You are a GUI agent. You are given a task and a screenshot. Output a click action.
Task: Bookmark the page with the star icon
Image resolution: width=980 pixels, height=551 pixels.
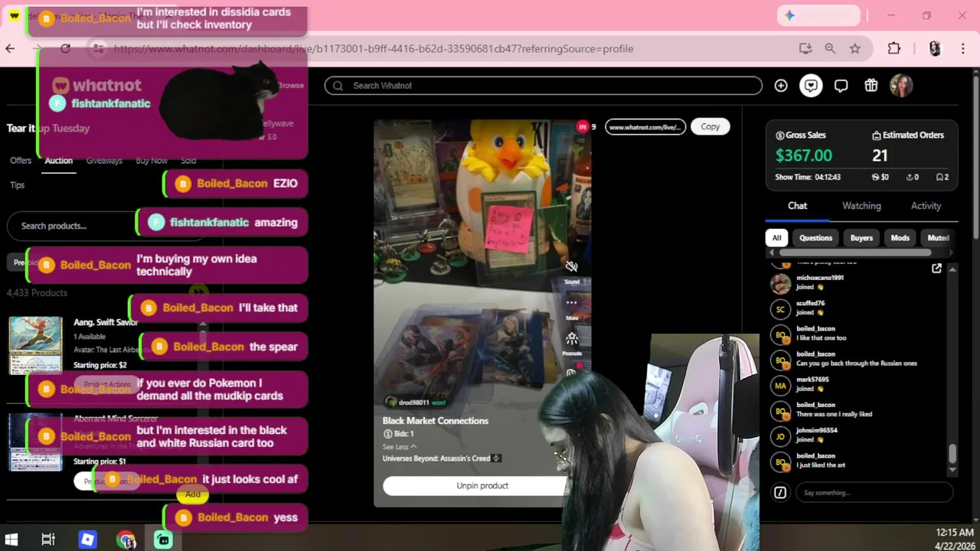coord(855,48)
